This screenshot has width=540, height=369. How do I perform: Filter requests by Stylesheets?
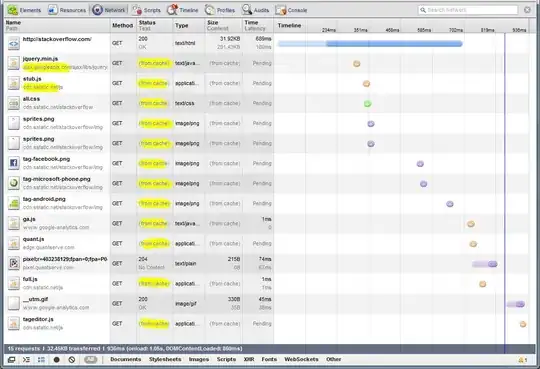165,359
